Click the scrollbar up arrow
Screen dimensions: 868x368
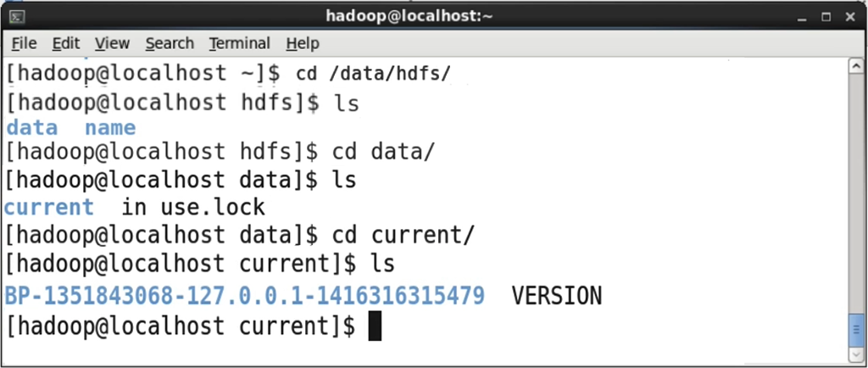point(854,66)
